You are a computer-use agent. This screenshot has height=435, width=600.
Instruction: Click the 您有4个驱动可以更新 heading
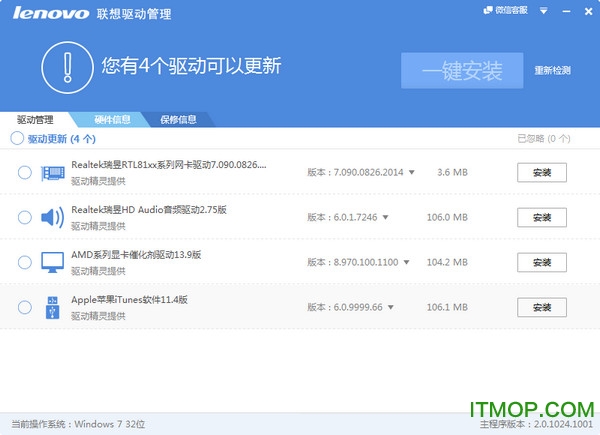(x=191, y=66)
